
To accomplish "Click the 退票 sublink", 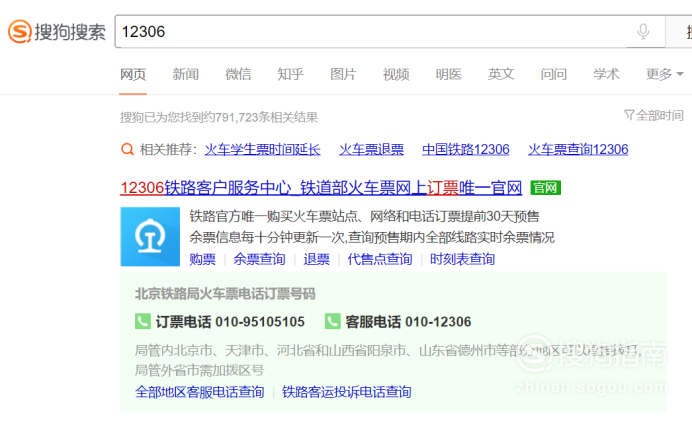I will pyautogui.click(x=316, y=259).
